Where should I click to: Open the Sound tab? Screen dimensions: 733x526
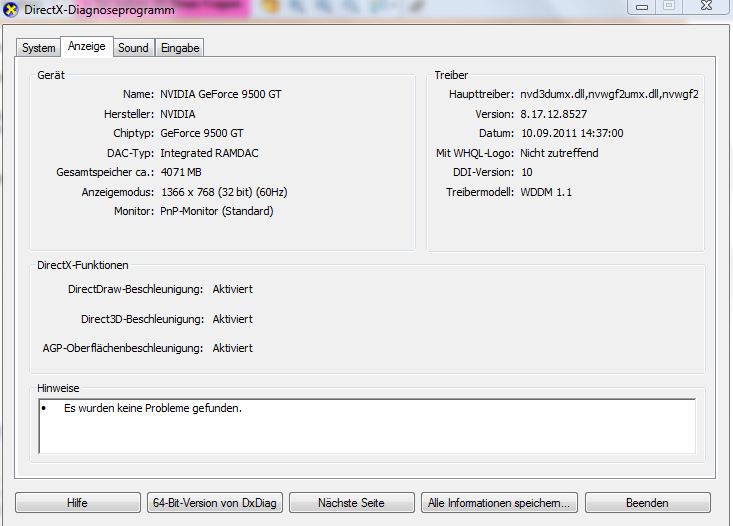point(133,48)
